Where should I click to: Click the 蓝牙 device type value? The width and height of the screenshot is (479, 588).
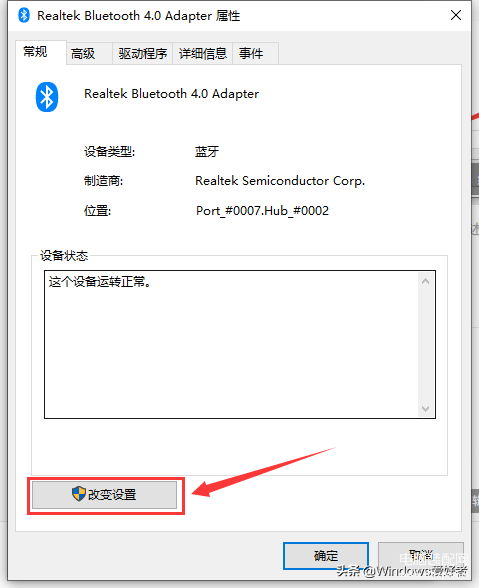(207, 152)
